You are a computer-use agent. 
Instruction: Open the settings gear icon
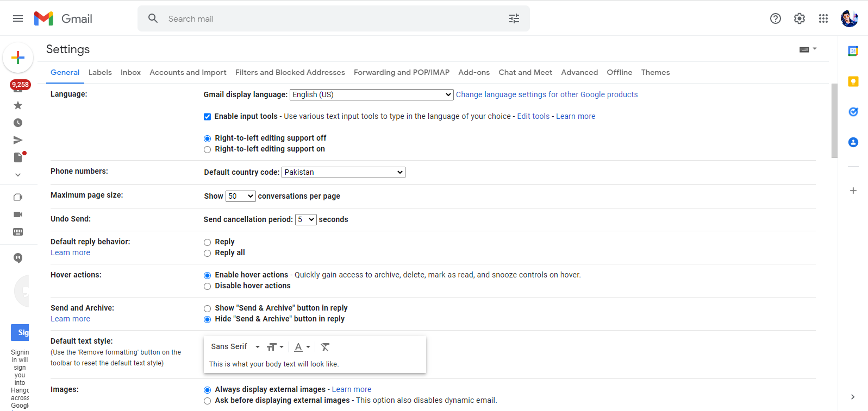coord(799,18)
